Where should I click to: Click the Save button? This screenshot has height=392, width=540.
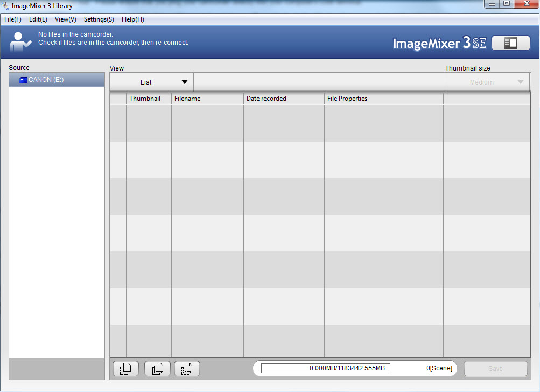click(495, 369)
